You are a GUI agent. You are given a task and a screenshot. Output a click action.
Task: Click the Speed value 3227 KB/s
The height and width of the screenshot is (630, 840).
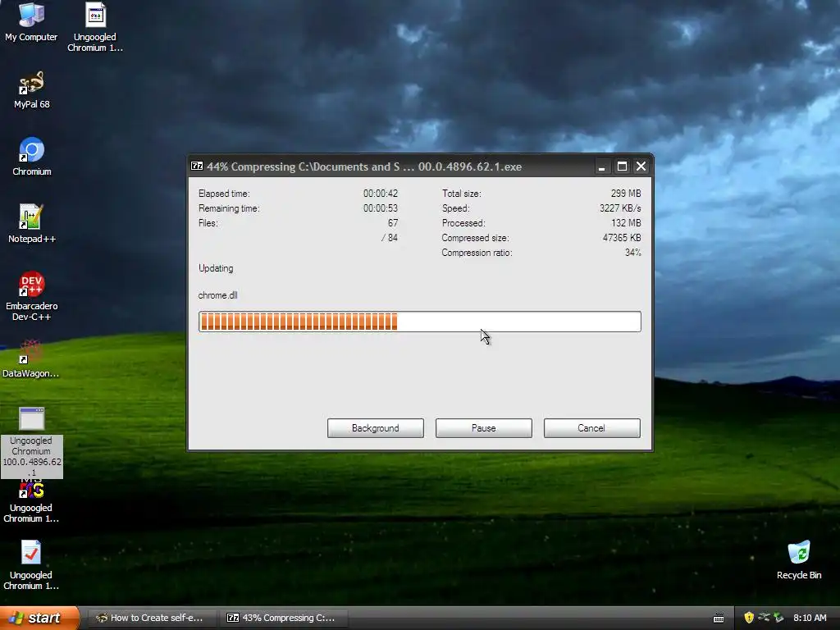pos(620,208)
